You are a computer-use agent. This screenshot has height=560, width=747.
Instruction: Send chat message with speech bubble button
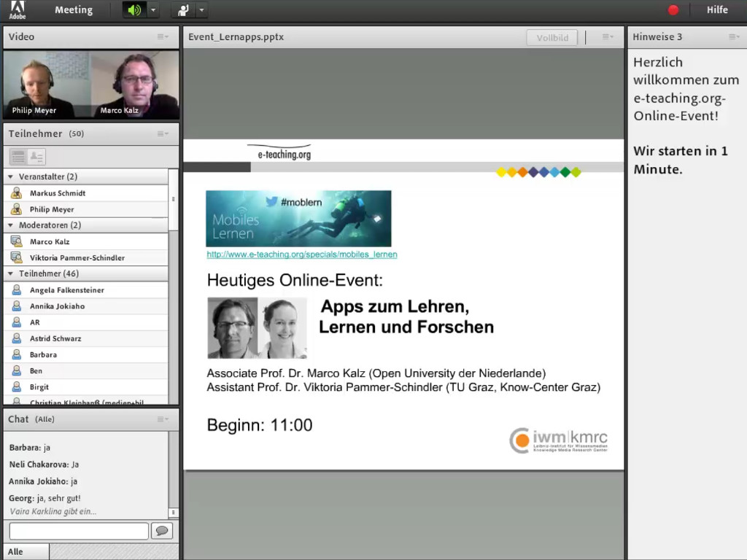click(x=162, y=531)
